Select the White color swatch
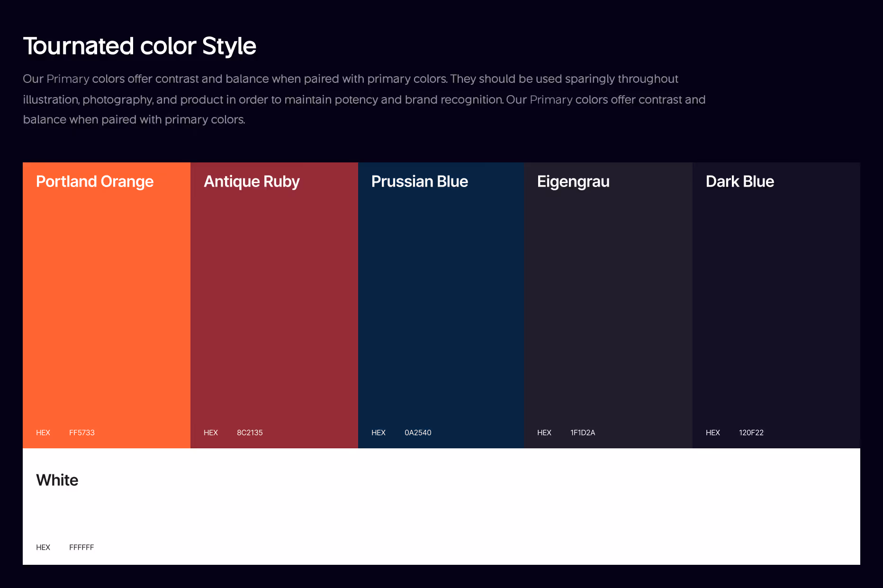Image resolution: width=883 pixels, height=588 pixels. pyautogui.click(x=441, y=507)
